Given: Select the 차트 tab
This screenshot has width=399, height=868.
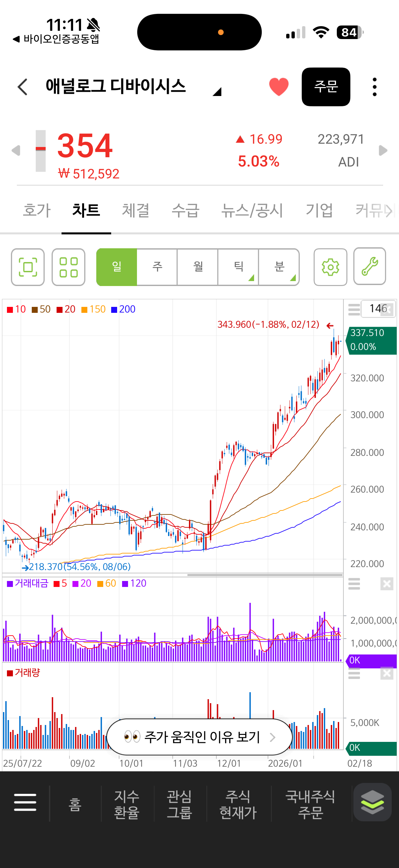Looking at the screenshot, I should [86, 210].
